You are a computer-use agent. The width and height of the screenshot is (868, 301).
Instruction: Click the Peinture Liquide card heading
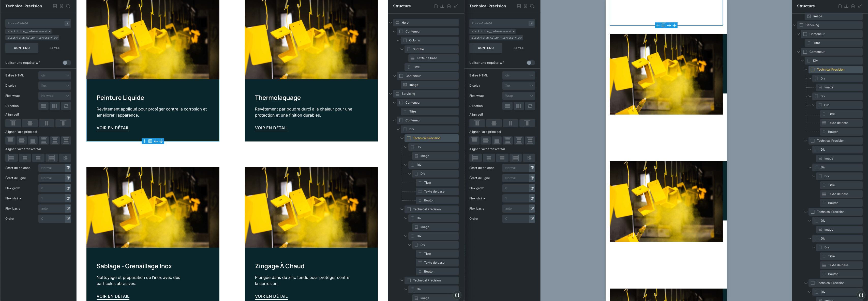coord(120,98)
